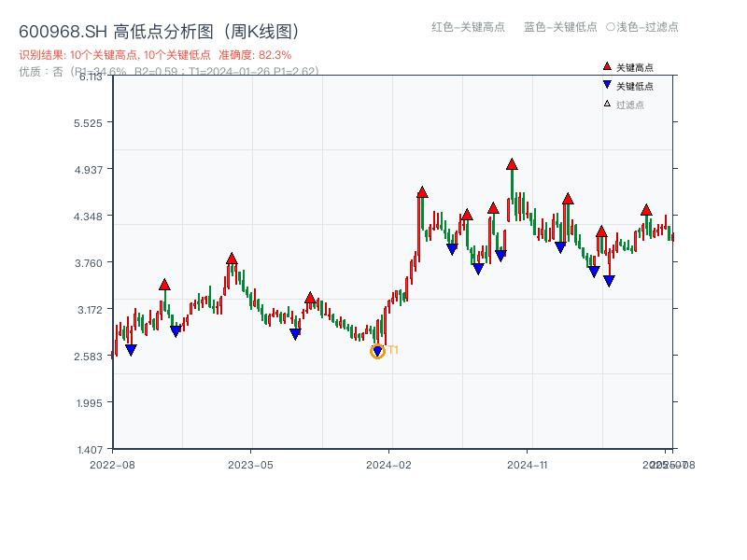
Task: Select the sixth blue key-low triangle from left
Action: [x=478, y=269]
